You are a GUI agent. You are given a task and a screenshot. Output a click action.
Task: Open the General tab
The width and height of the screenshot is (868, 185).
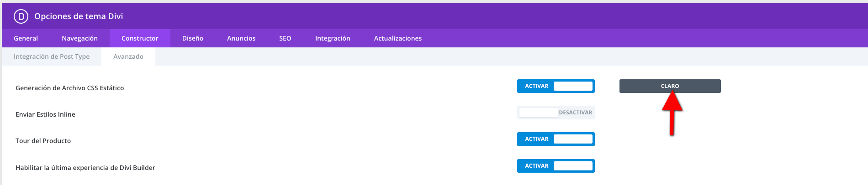click(26, 38)
